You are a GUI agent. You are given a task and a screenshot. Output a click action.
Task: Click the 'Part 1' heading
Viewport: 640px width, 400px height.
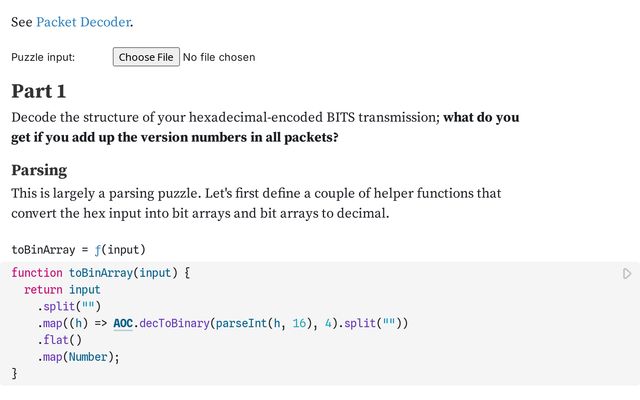click(39, 91)
